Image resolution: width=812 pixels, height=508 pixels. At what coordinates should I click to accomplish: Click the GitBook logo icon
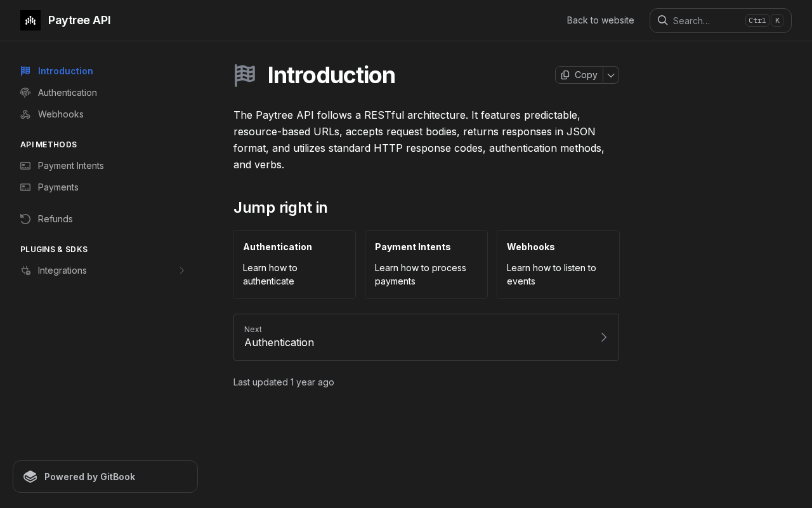[30, 477]
